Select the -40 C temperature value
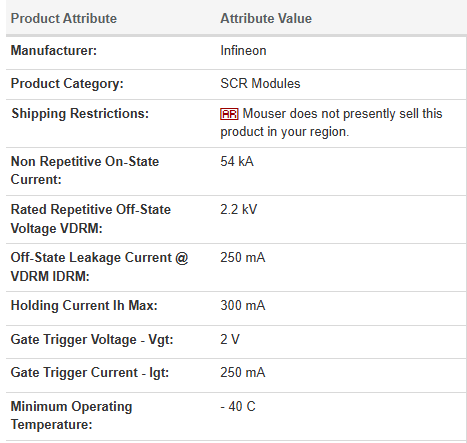 (x=238, y=406)
